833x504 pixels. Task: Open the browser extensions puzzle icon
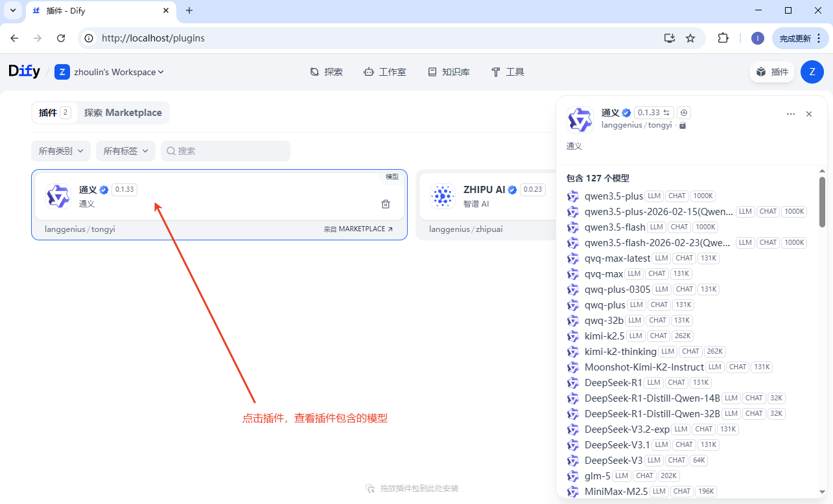(723, 38)
